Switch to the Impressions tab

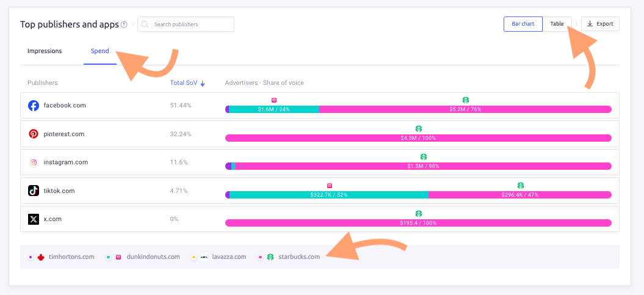pos(45,51)
